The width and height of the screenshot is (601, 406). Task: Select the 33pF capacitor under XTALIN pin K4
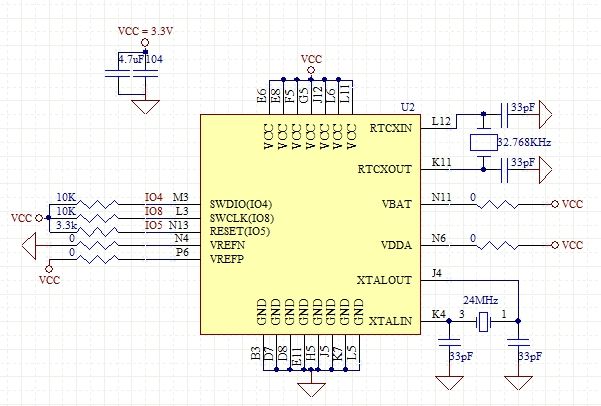449,342
